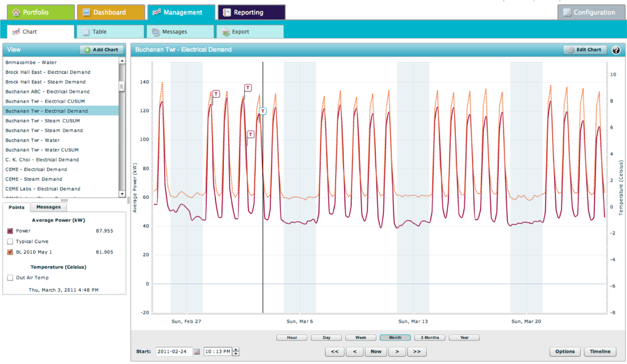
Task: Click the Reporting notebook icon
Action: click(x=227, y=12)
